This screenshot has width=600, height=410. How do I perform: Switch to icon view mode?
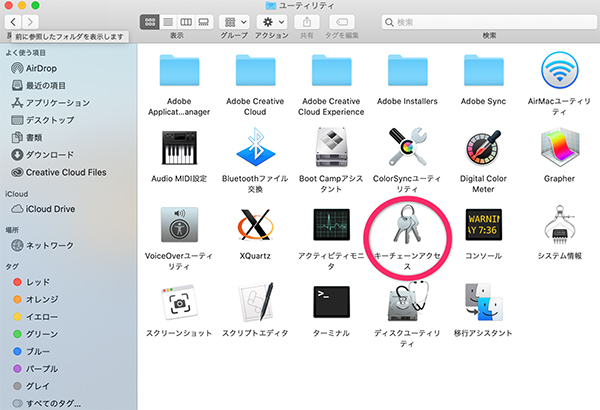tap(150, 21)
